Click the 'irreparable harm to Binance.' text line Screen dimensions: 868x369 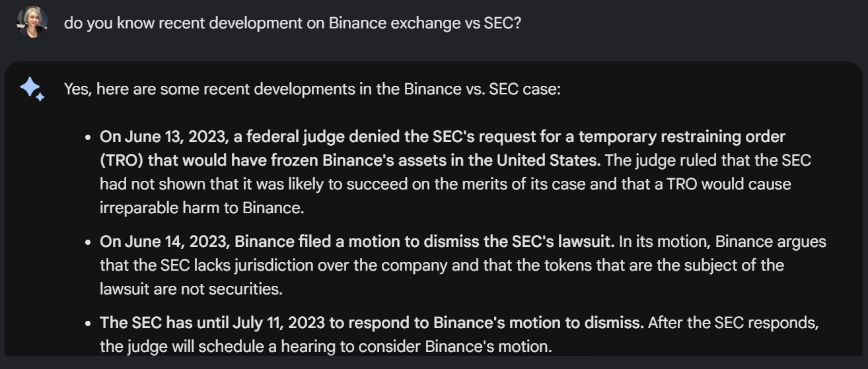201,207
